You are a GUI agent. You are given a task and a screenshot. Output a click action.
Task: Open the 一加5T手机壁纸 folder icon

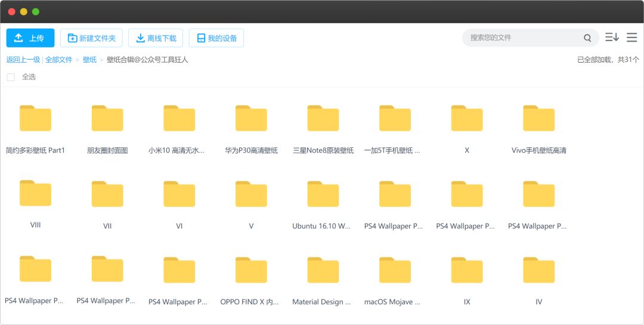[395, 118]
